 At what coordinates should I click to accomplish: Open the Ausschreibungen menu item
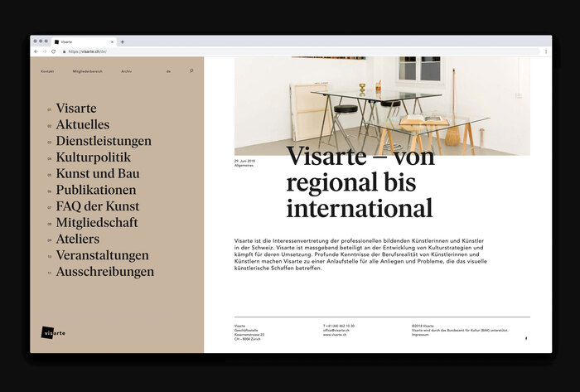(105, 272)
